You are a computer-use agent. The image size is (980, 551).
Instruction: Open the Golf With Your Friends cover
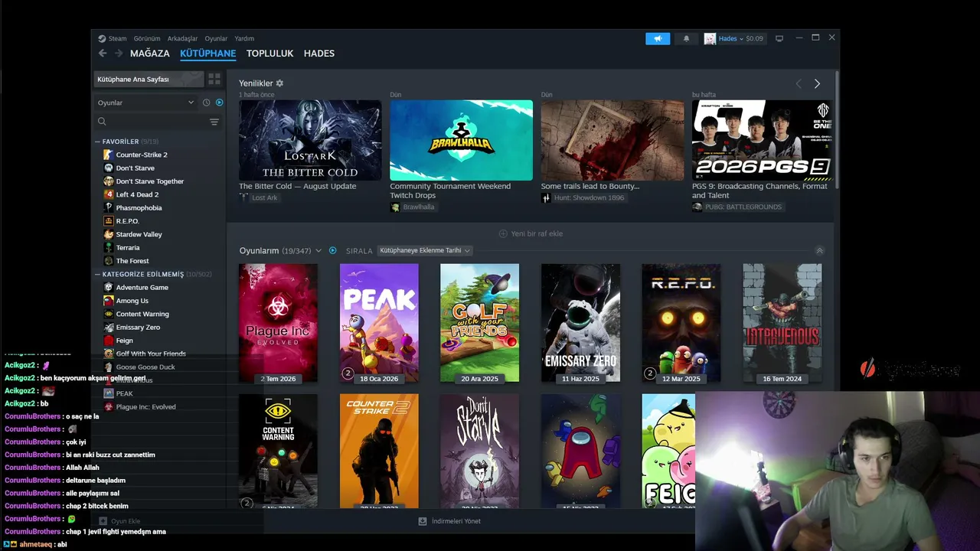479,323
